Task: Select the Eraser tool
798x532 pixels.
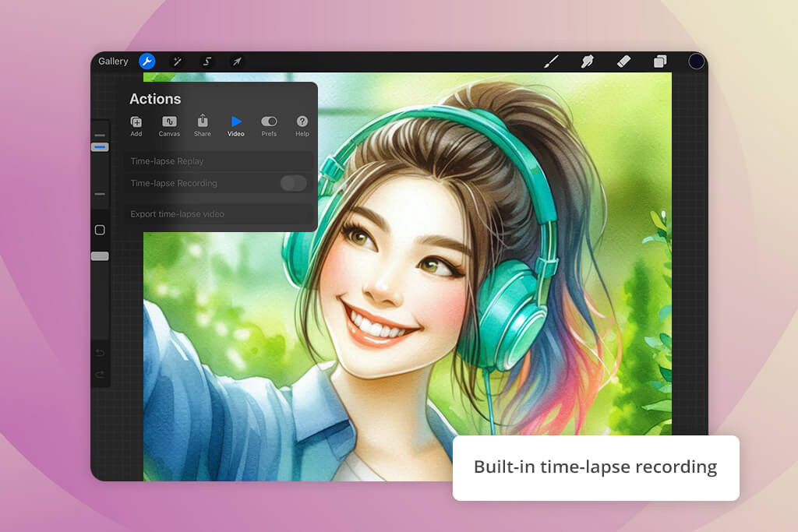Action: [623, 62]
